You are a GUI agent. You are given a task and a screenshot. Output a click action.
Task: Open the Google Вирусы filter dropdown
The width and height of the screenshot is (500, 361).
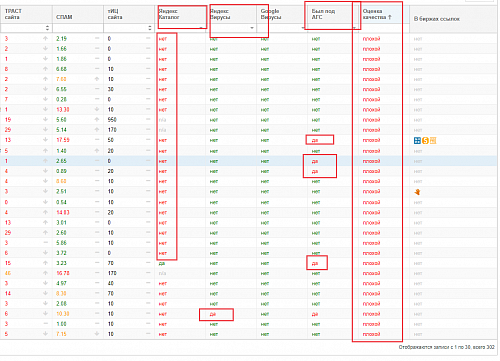[303, 28]
